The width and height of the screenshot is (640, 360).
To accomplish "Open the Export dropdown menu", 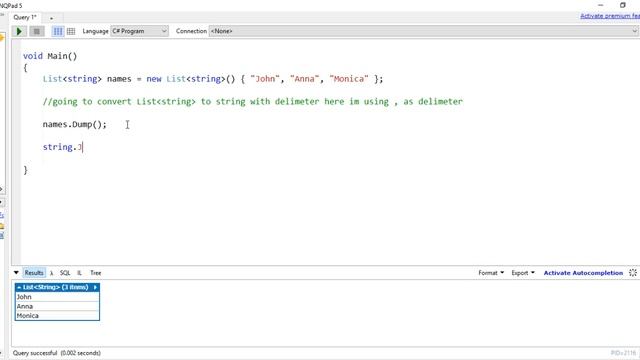I will click(523, 273).
